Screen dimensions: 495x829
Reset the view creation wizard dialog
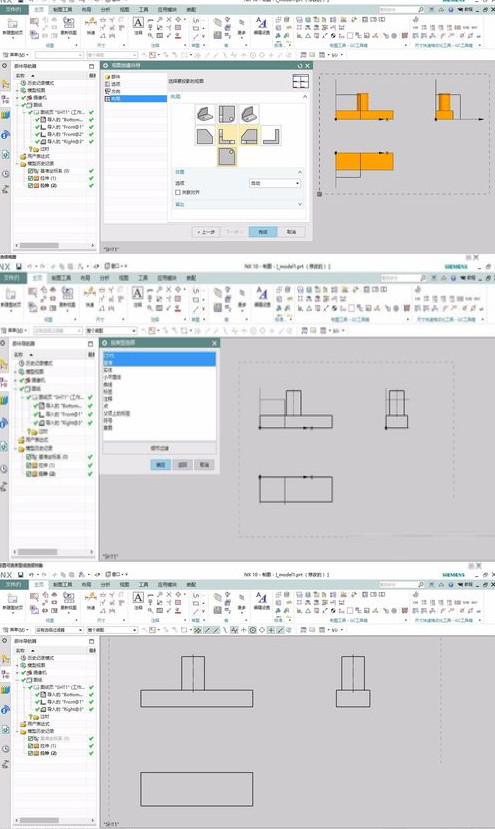pyautogui.click(x=300, y=66)
